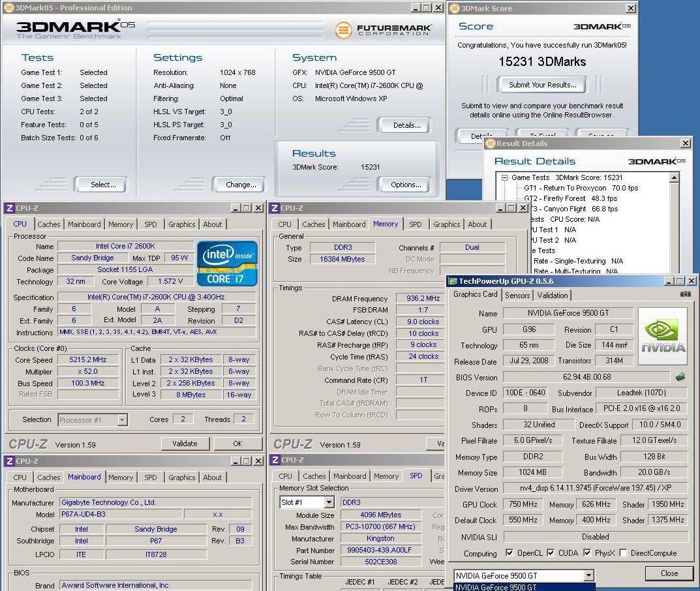Click the CPU-Z icon in Mainboard window title
Image resolution: width=700 pixels, height=591 pixels.
click(9, 461)
